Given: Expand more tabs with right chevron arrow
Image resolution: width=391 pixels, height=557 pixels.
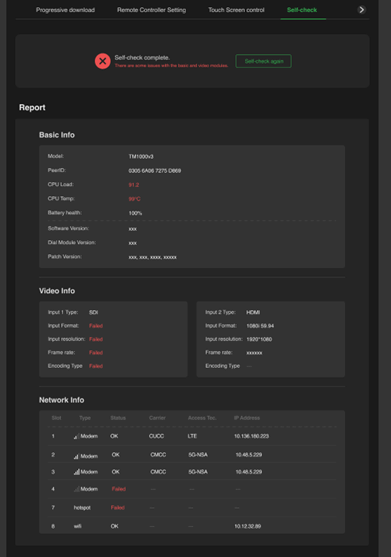Looking at the screenshot, I should pos(361,10).
